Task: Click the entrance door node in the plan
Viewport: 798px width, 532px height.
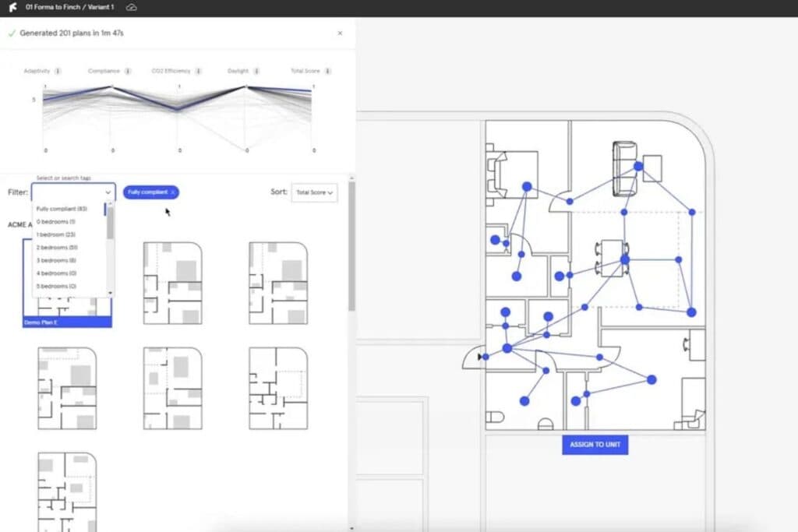Action: coord(485,357)
